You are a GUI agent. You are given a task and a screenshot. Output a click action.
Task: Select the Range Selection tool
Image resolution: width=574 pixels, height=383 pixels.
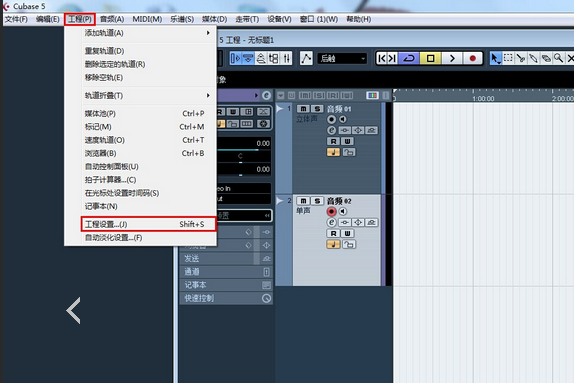click(508, 58)
